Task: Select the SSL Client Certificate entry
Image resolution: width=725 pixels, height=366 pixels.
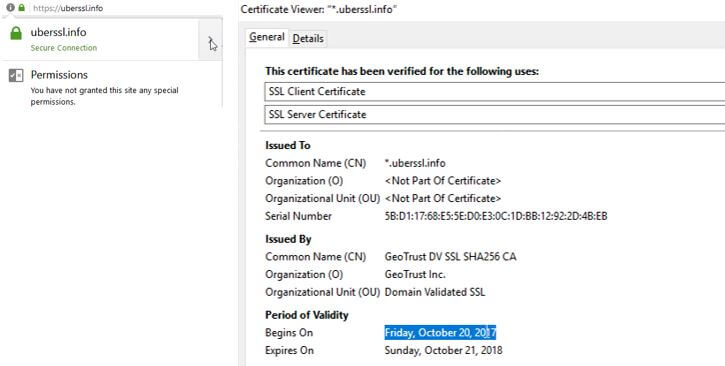Action: click(495, 92)
